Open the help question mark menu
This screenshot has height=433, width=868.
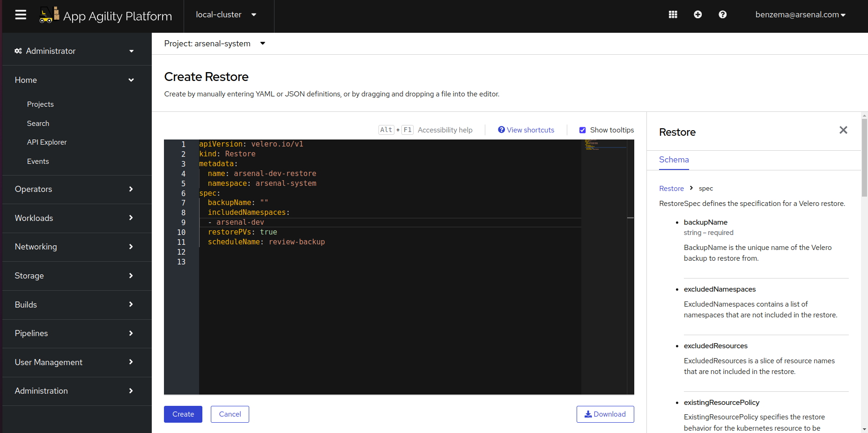[722, 15]
